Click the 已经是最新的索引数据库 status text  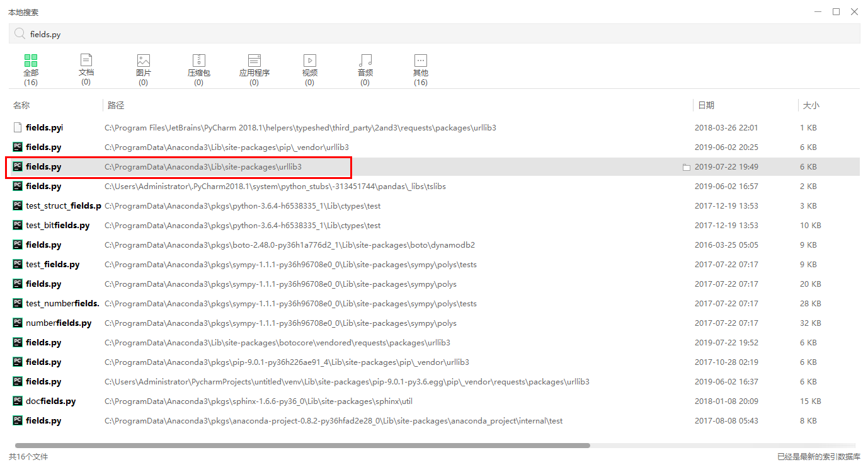pos(819,456)
